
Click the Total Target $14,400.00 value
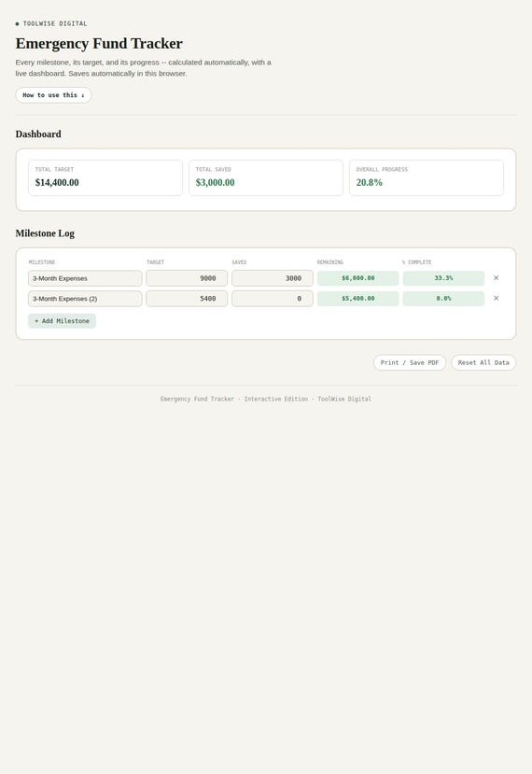click(x=57, y=182)
